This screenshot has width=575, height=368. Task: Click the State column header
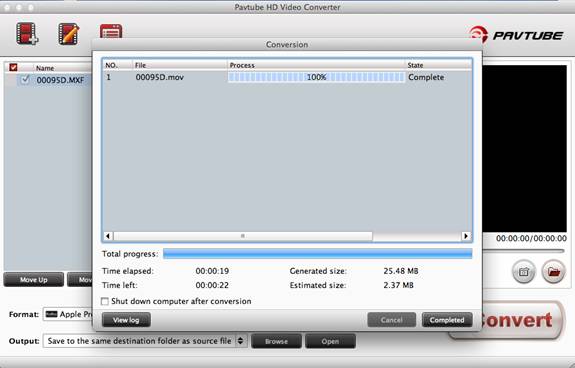pos(439,65)
